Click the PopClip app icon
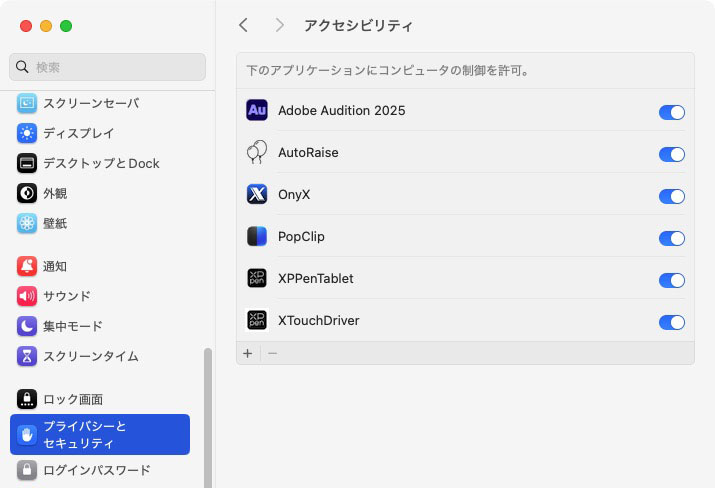This screenshot has height=488, width=715. 257,237
